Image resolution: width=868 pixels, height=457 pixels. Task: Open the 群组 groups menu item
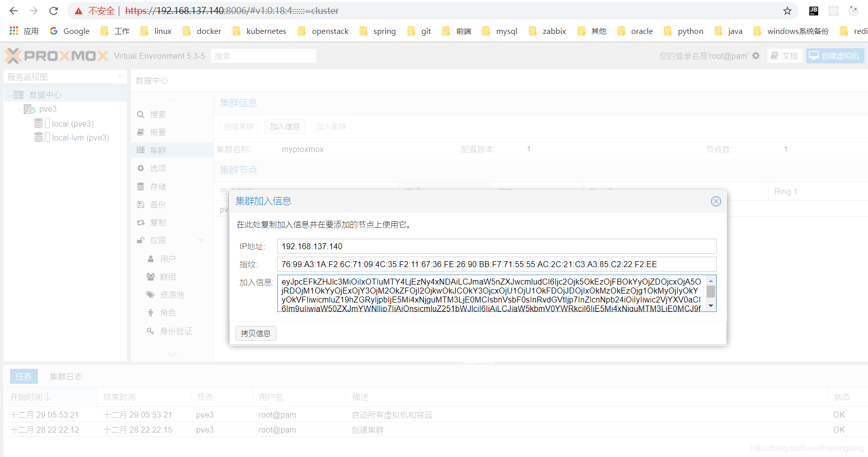click(x=172, y=277)
